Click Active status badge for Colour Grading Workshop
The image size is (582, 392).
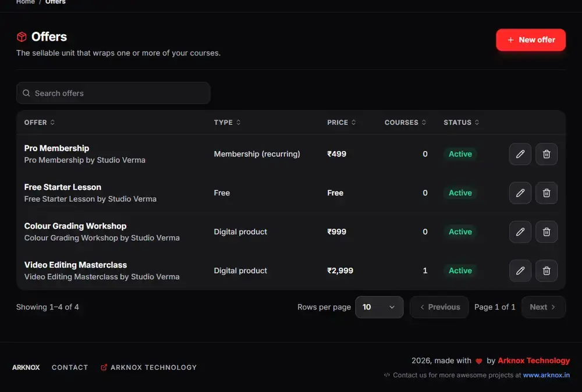tap(460, 232)
